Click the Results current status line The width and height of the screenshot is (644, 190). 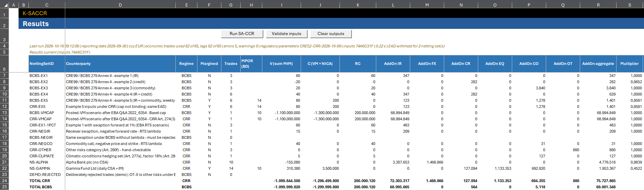click(x=60, y=52)
